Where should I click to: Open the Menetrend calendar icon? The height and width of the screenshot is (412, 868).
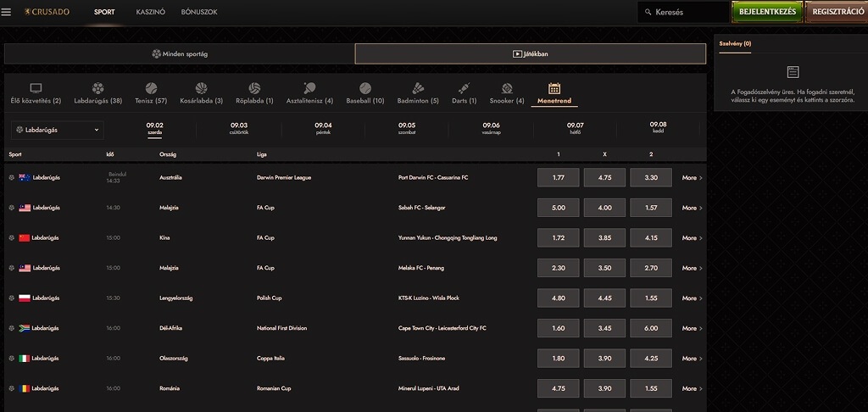pos(554,88)
